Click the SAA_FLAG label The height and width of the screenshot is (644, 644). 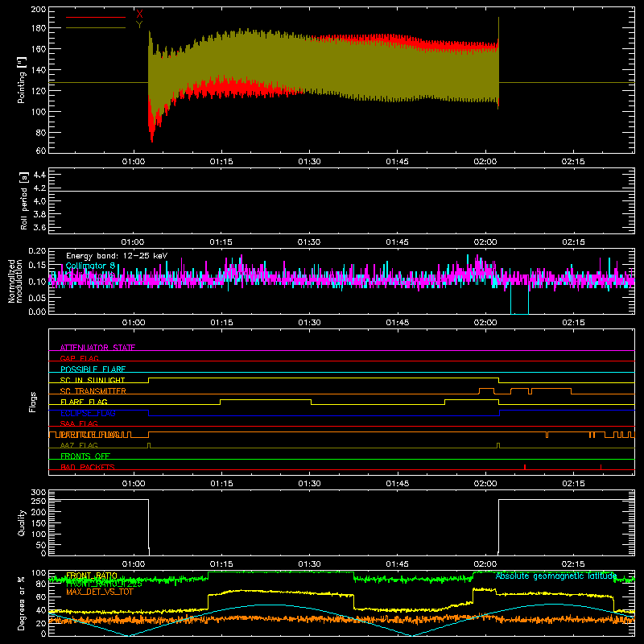coord(79,423)
